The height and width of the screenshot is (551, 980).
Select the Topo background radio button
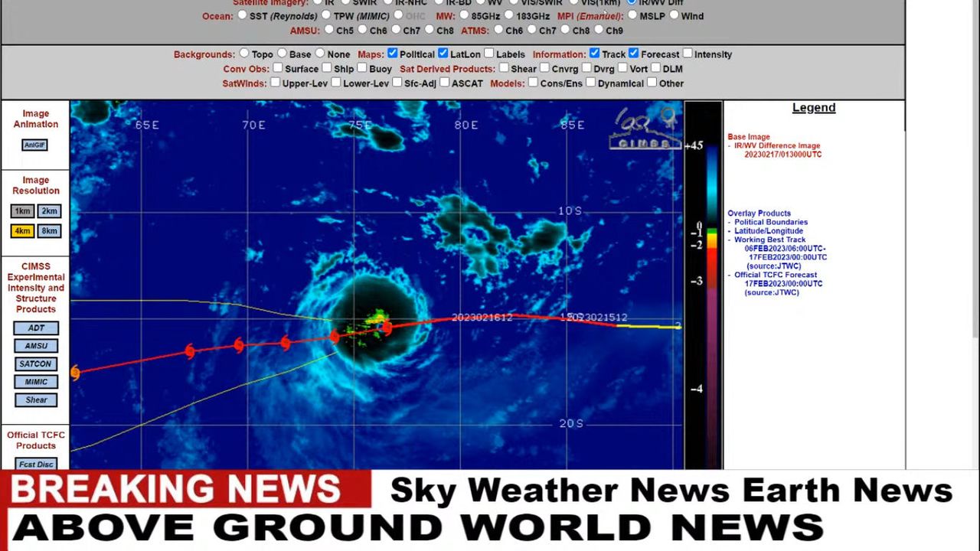pos(244,54)
